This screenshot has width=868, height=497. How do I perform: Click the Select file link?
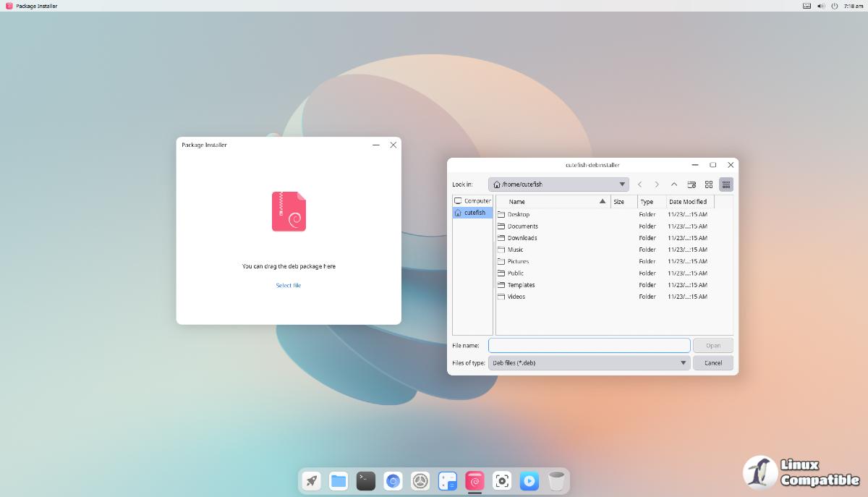coord(289,286)
